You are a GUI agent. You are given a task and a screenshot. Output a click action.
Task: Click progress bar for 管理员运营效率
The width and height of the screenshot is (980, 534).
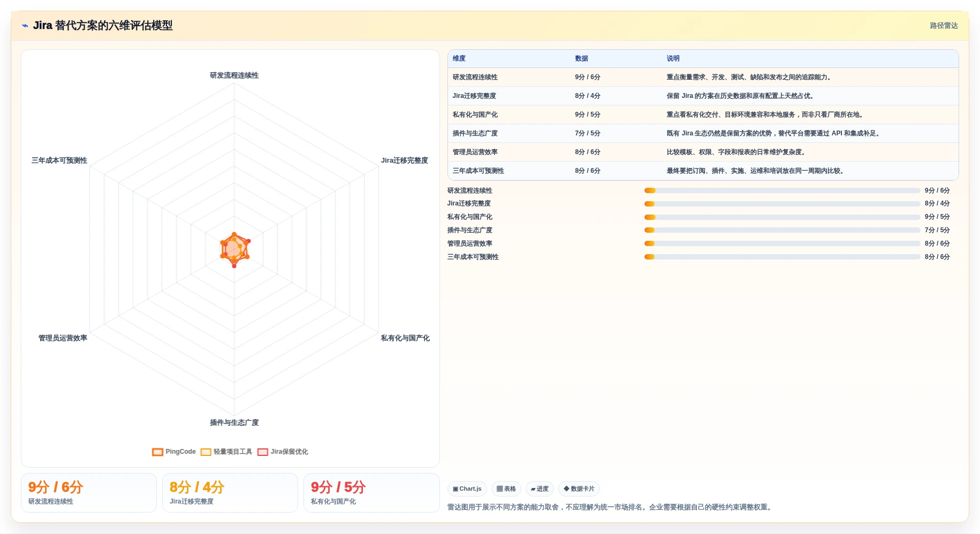[x=782, y=243]
